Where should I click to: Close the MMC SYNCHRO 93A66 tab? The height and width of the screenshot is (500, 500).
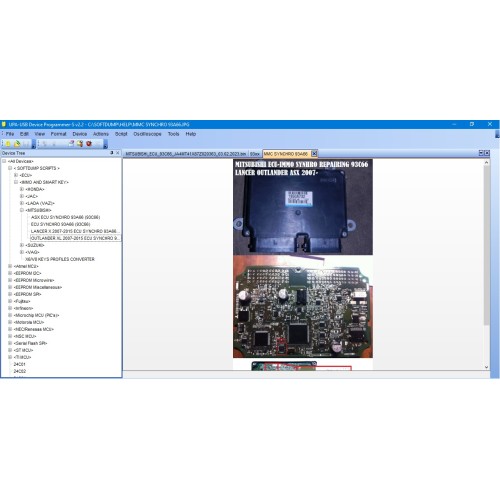pos(314,154)
